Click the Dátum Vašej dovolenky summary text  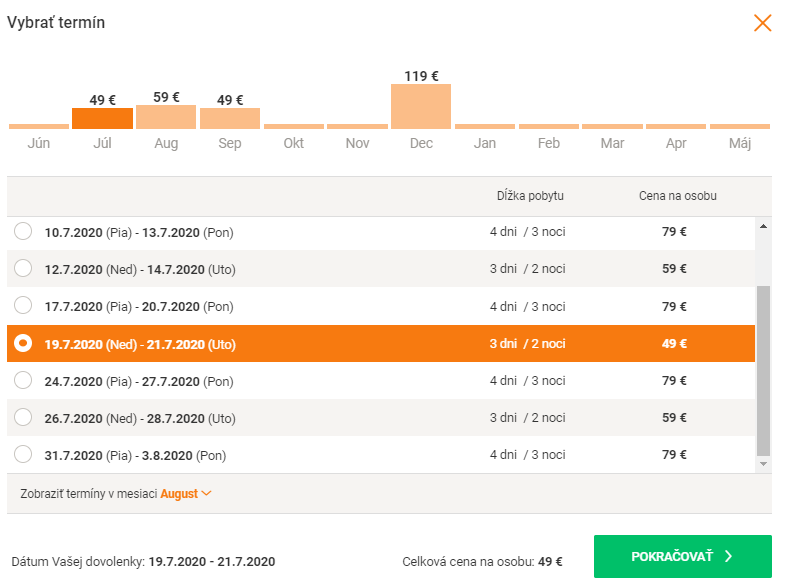pos(143,562)
